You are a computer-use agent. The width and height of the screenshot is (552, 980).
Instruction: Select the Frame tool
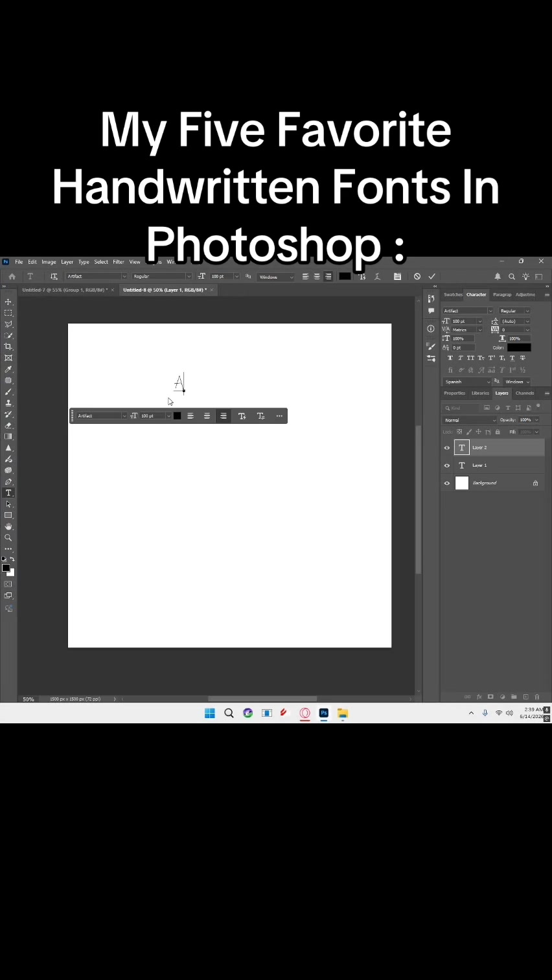click(x=8, y=358)
